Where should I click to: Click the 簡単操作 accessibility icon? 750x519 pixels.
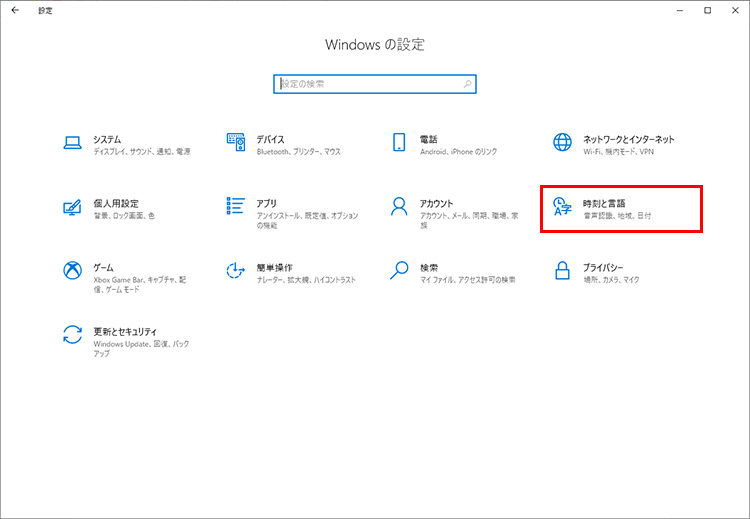pos(236,271)
